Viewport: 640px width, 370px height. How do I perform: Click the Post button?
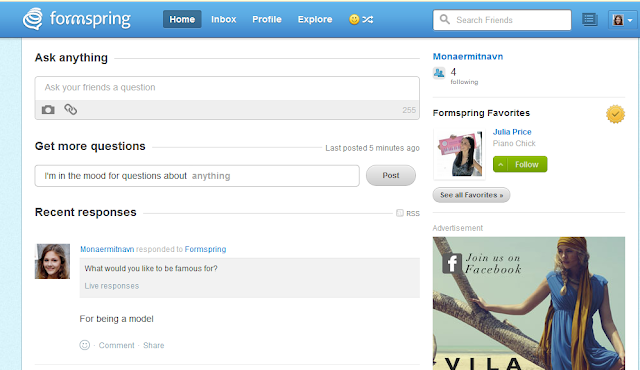click(391, 175)
